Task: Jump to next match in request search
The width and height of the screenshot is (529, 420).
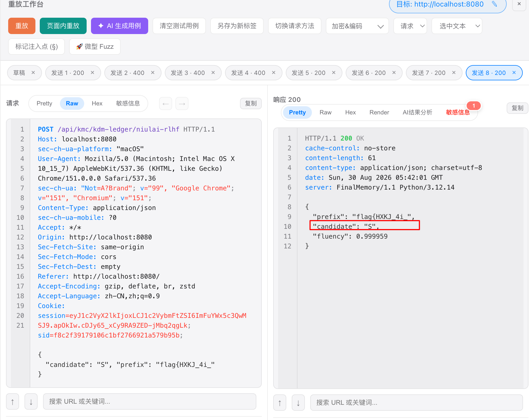Action: coord(31,401)
